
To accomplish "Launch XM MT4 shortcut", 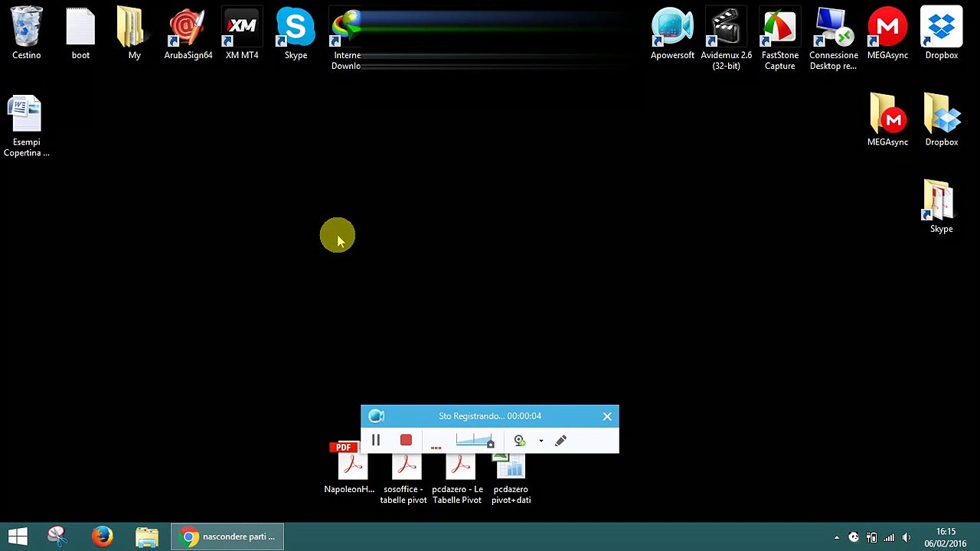I will (242, 34).
